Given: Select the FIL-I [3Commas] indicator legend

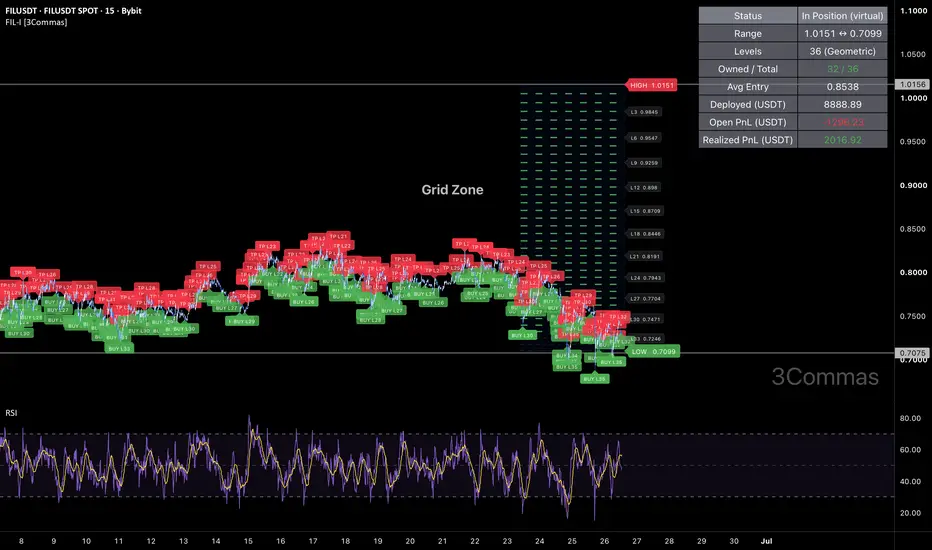Looking at the screenshot, I should pyautogui.click(x=36, y=22).
